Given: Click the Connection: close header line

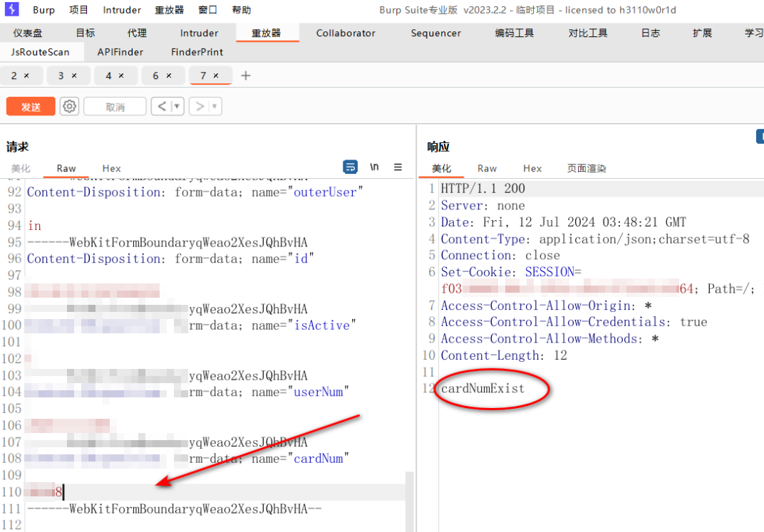Looking at the screenshot, I should pos(500,255).
